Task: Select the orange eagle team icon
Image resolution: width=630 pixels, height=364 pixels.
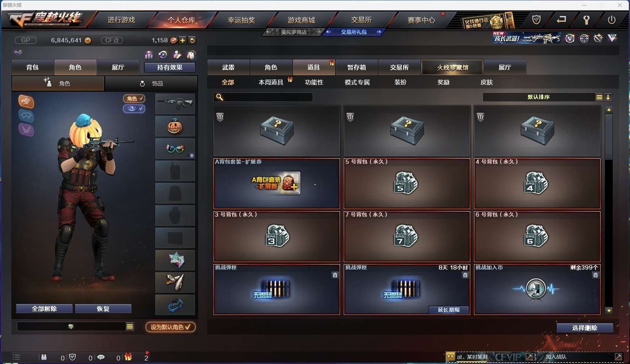Action: tap(26, 101)
